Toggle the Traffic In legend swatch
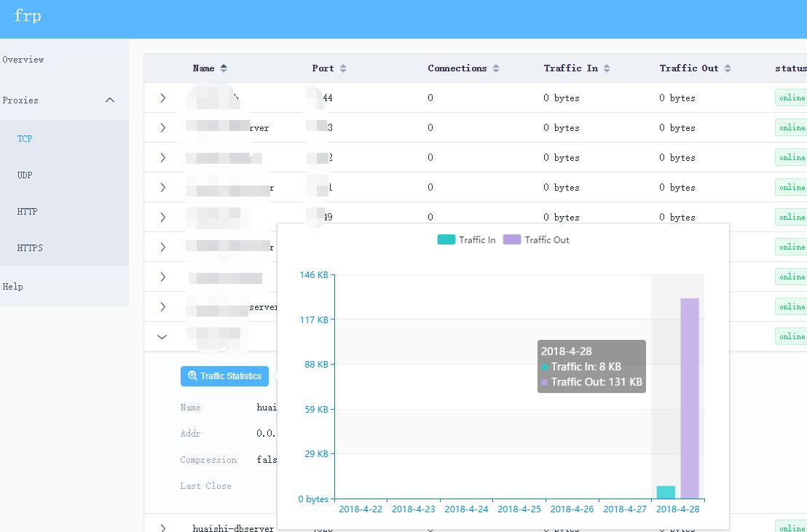The image size is (807, 532). tap(446, 239)
